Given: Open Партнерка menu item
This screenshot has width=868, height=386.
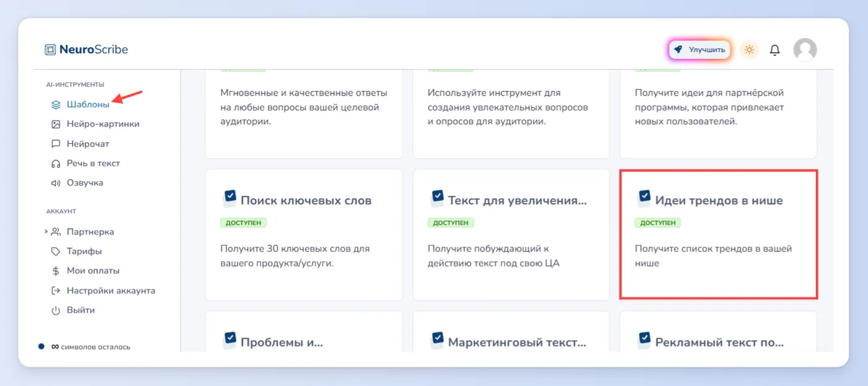Looking at the screenshot, I should pyautogui.click(x=91, y=231).
